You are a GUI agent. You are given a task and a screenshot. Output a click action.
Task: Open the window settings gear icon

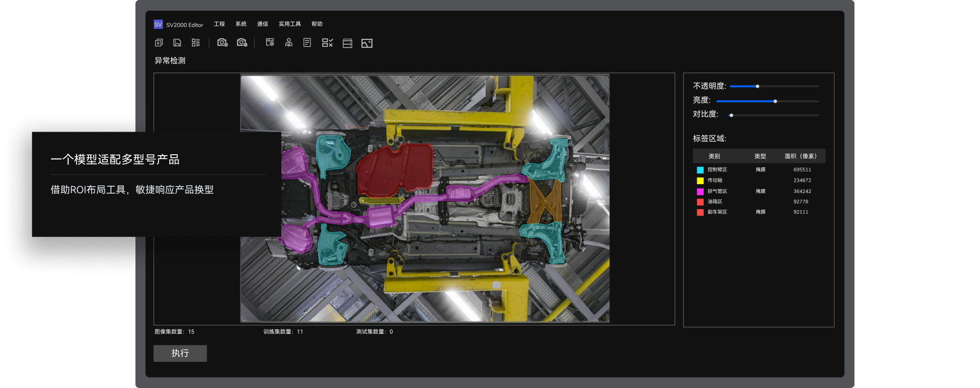coord(270,43)
